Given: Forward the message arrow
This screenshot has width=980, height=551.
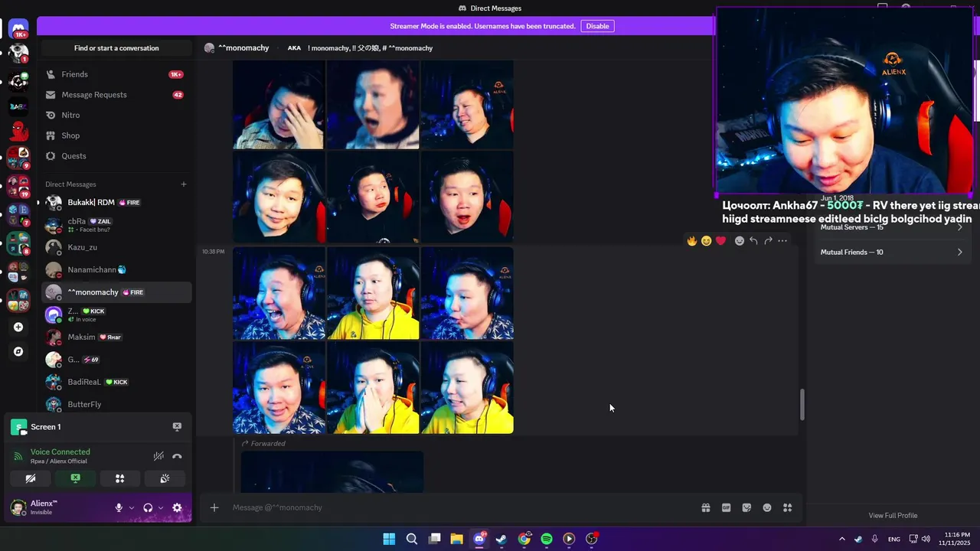Looking at the screenshot, I should tap(768, 240).
